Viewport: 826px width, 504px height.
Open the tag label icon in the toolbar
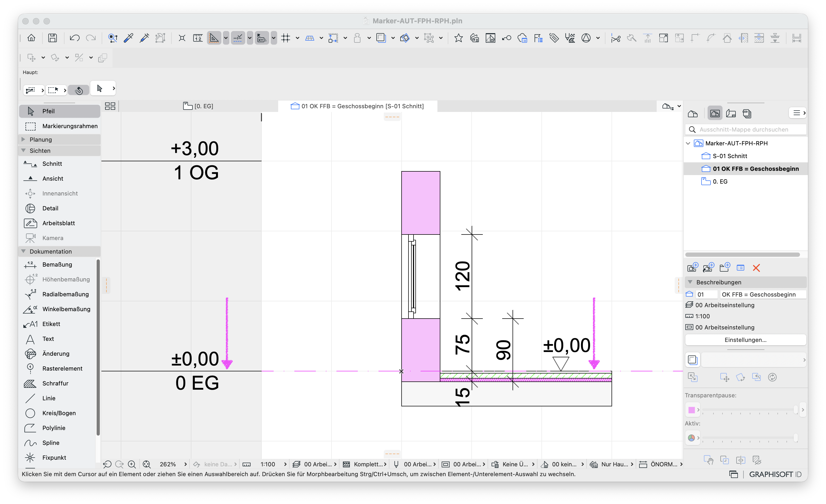coord(554,38)
